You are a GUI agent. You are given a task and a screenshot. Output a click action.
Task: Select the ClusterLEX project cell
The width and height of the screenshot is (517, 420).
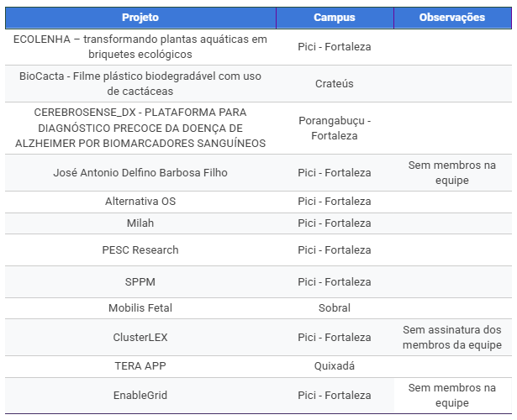coord(140,338)
